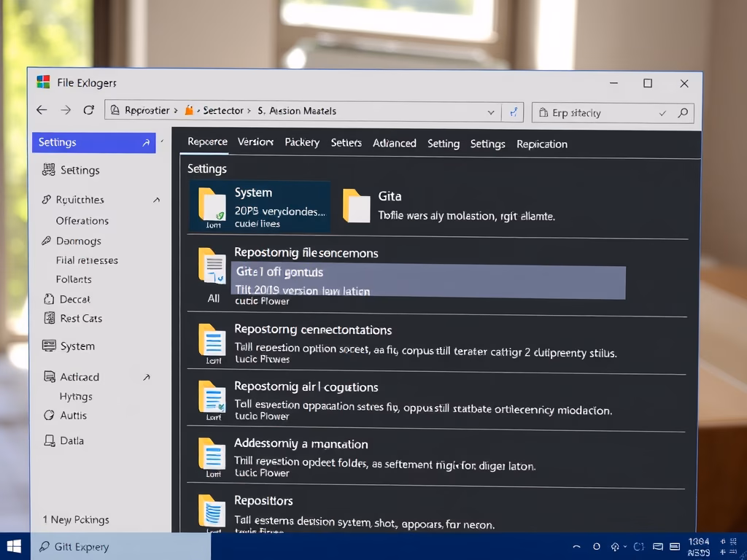
Task: Click the Daomogs sidebar icon
Action: pos(46,241)
